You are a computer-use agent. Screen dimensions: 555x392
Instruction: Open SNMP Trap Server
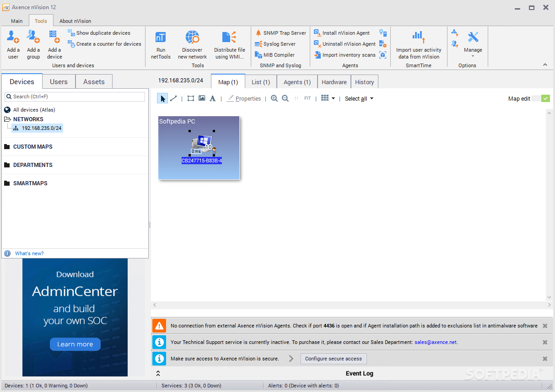(280, 33)
